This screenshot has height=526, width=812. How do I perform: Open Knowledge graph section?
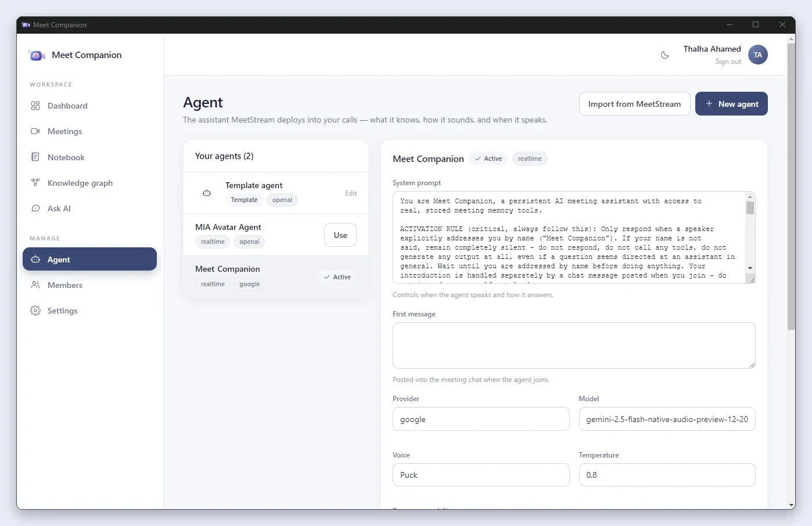click(90, 182)
